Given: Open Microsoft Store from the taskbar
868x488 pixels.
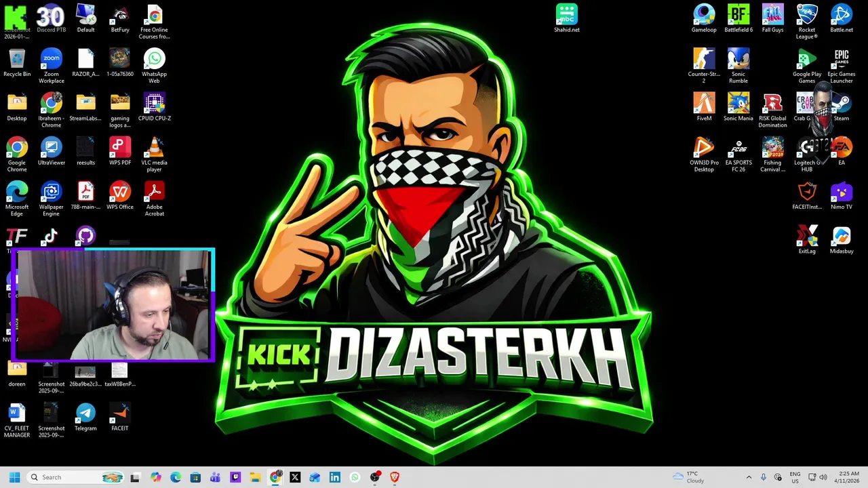Looking at the screenshot, I should [195, 477].
